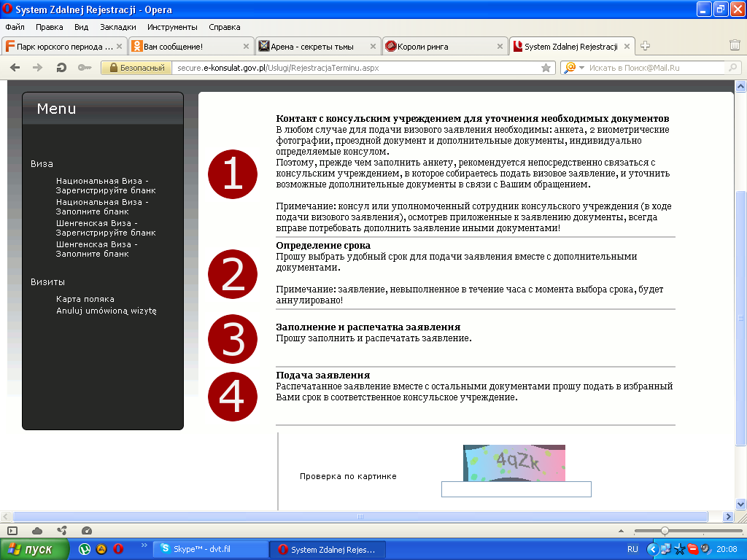
Task: Toggle Opera panels button in status bar
Action: 12,531
